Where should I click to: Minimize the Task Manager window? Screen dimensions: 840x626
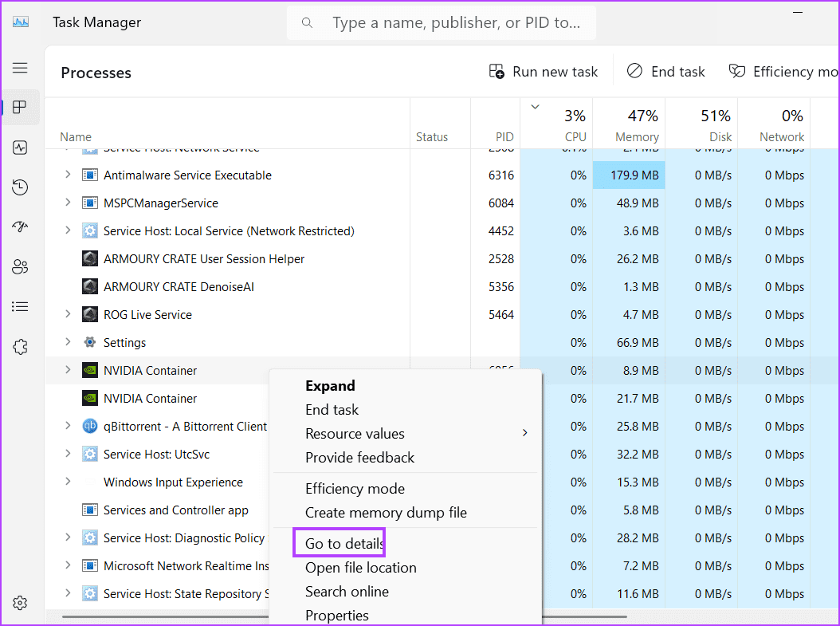coord(798,12)
